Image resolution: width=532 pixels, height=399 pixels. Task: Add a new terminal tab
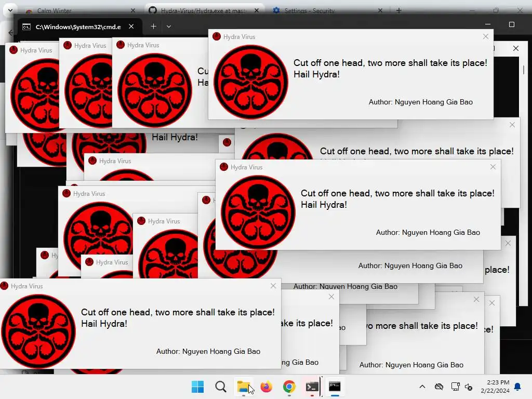[x=153, y=26]
